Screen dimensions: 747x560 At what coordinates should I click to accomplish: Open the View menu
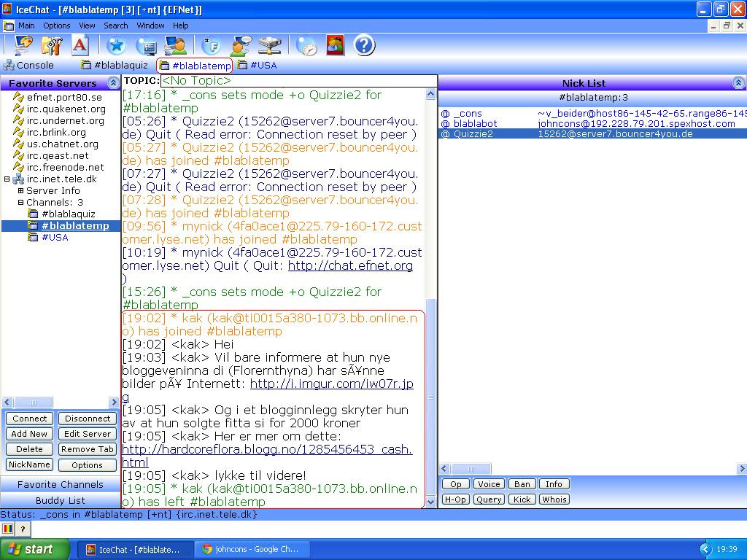coord(87,26)
